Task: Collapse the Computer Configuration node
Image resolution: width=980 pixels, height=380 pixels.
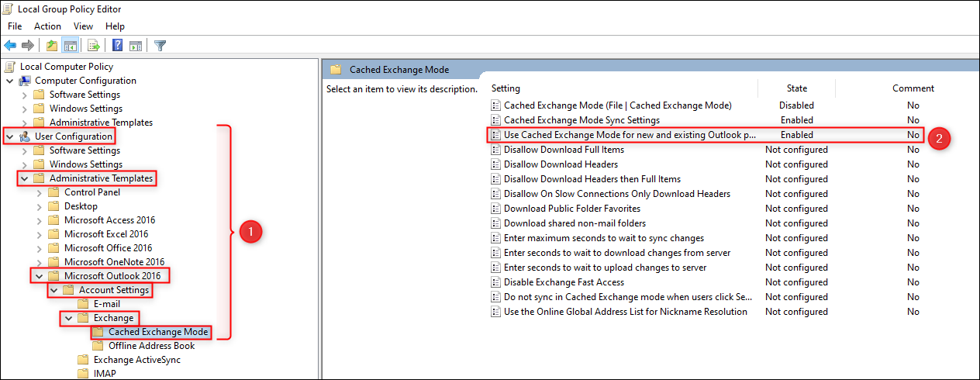Action: tap(9, 81)
